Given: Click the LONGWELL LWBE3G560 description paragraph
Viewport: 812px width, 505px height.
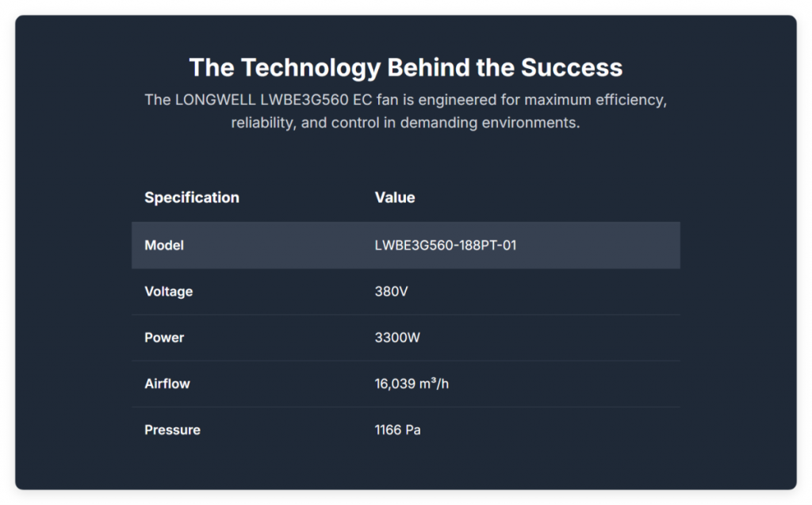Looking at the screenshot, I should click(x=405, y=112).
